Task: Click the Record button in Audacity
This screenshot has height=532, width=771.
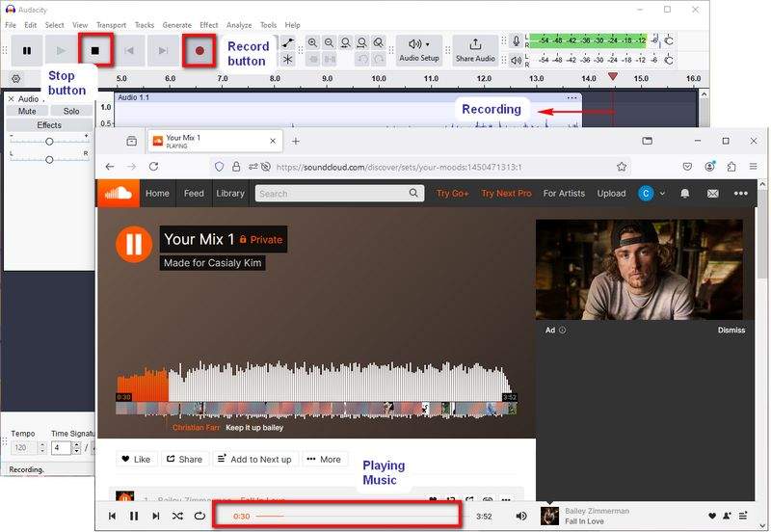Action: pyautogui.click(x=199, y=50)
